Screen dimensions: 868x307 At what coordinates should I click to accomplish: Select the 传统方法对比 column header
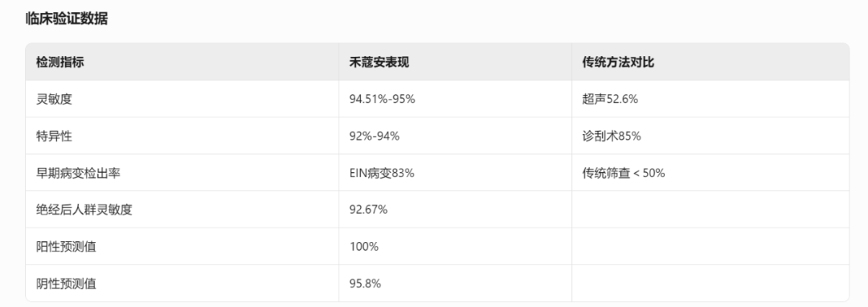pyautogui.click(x=618, y=62)
